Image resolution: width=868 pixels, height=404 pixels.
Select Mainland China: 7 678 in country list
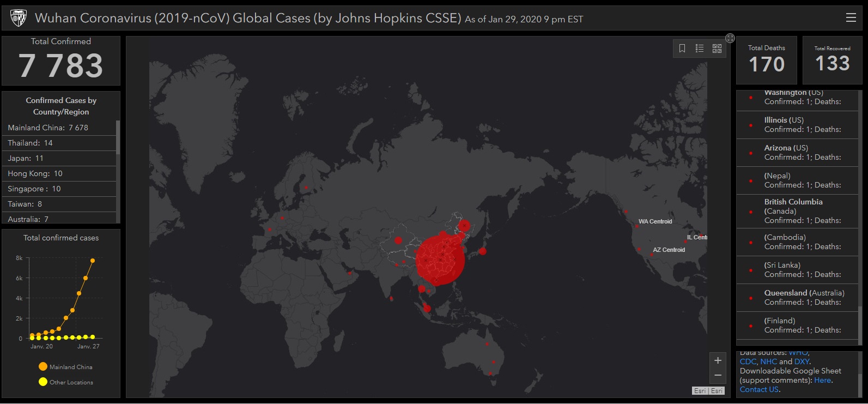tap(59, 128)
